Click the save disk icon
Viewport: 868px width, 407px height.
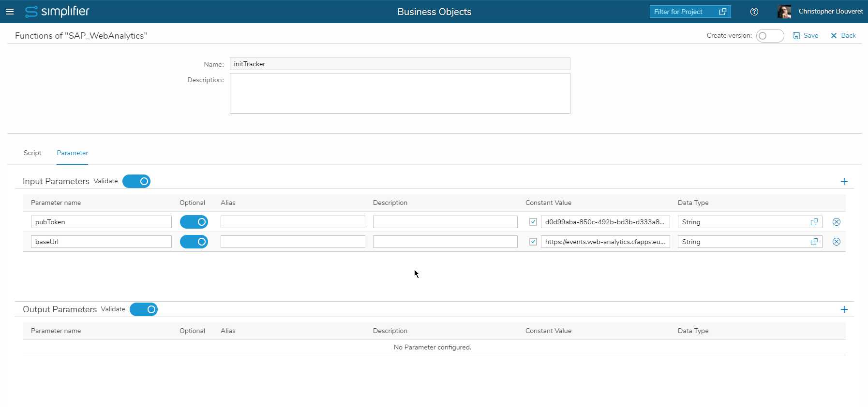point(796,36)
